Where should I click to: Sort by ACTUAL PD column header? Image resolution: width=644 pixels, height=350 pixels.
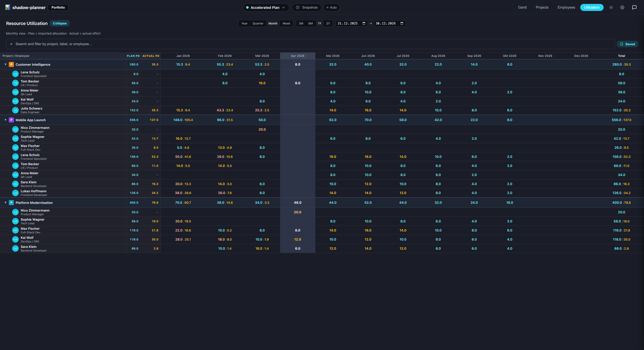coord(151,56)
